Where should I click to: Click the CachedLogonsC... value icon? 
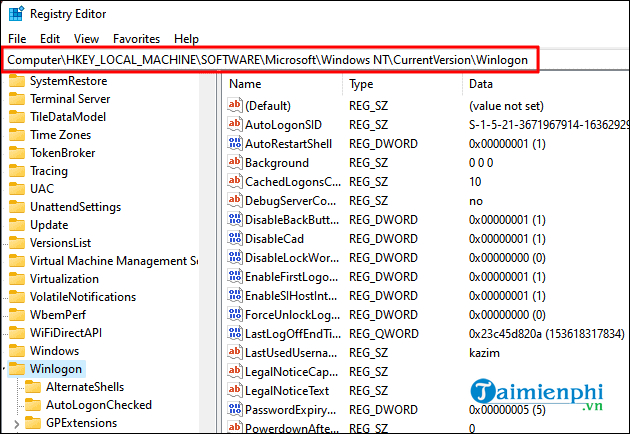point(235,181)
